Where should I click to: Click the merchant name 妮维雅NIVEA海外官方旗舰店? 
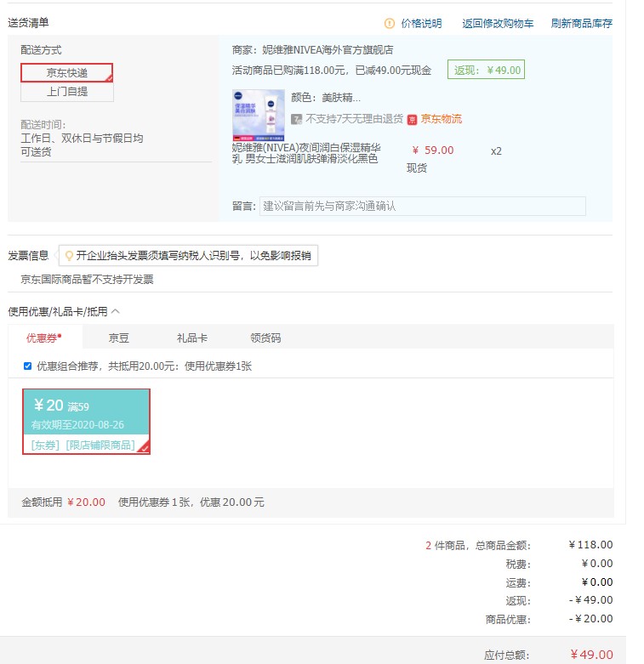tap(328, 50)
